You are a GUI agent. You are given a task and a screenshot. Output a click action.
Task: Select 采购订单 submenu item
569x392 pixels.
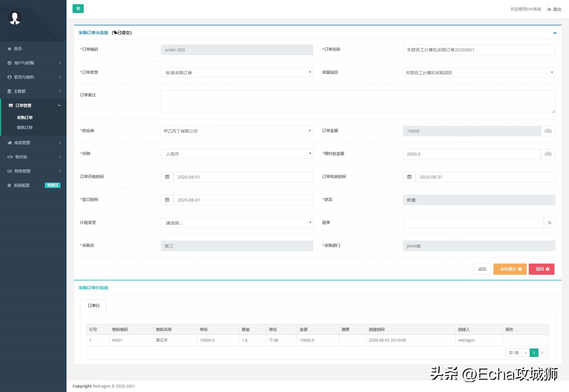pos(25,118)
